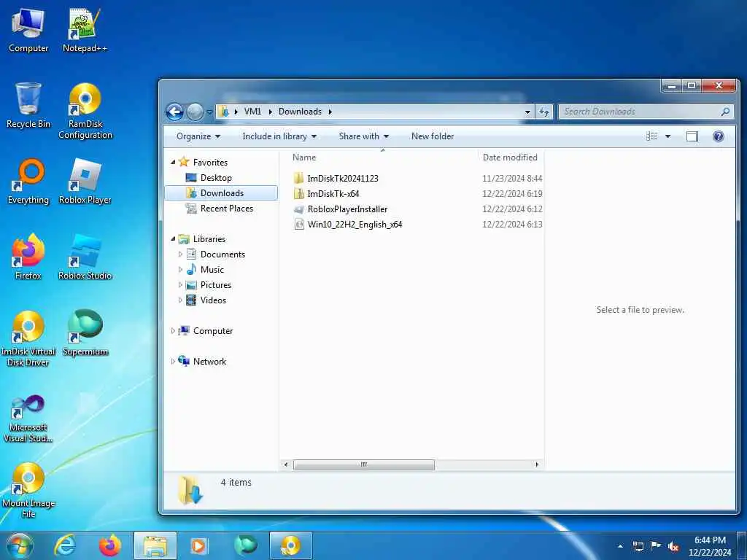
Task: Click the network tray icon
Action: pyautogui.click(x=638, y=546)
